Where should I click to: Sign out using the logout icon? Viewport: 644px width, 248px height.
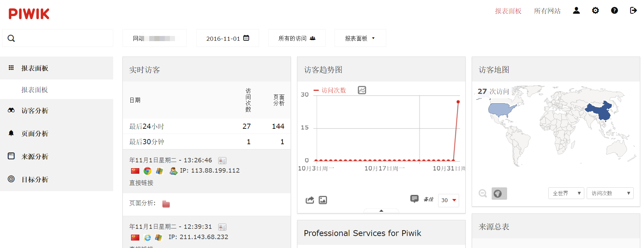[633, 11]
